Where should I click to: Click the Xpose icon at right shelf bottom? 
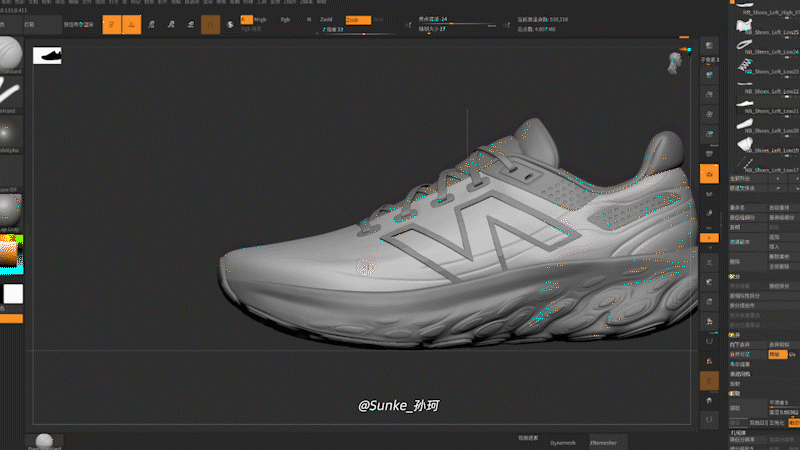[709, 420]
